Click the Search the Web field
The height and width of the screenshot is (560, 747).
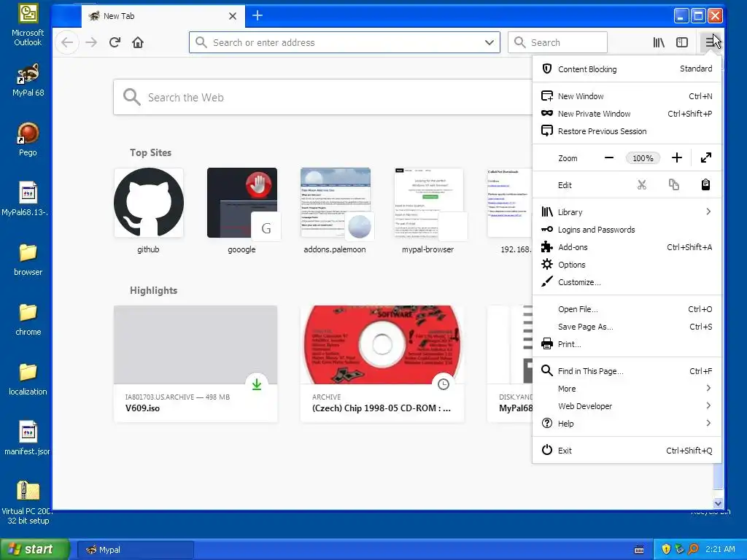[323, 97]
